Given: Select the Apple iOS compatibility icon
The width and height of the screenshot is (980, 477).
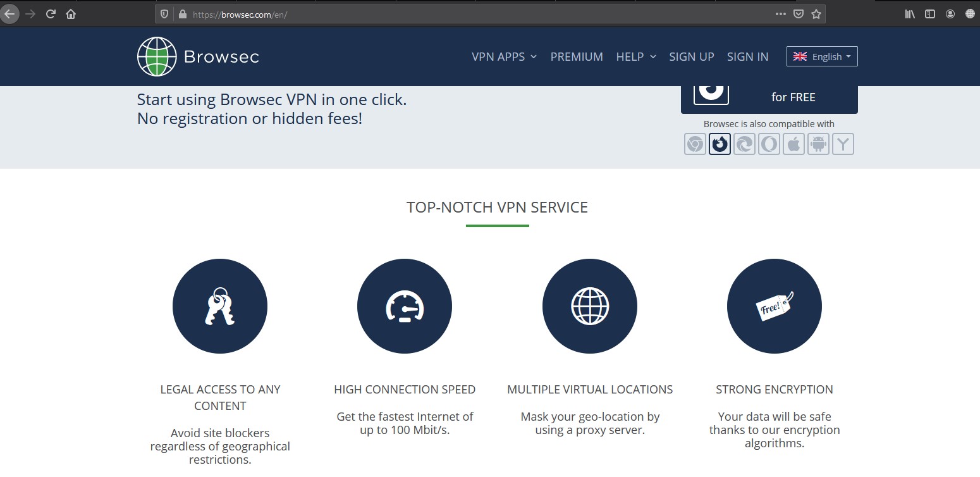Looking at the screenshot, I should (793, 144).
